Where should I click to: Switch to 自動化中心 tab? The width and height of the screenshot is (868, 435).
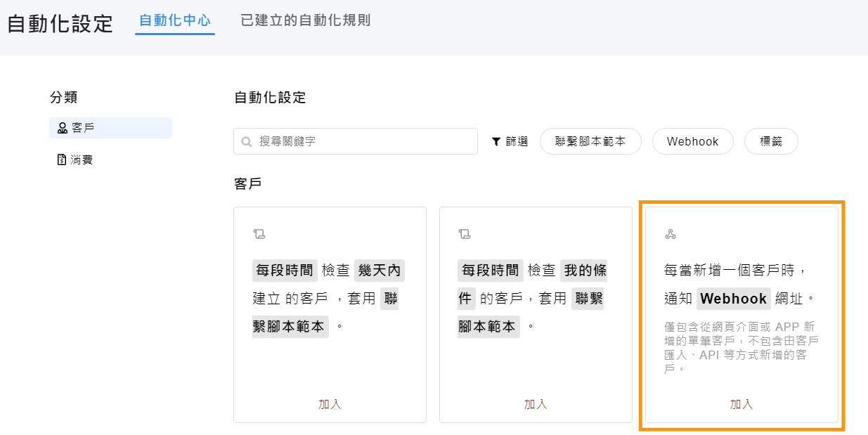click(x=175, y=20)
